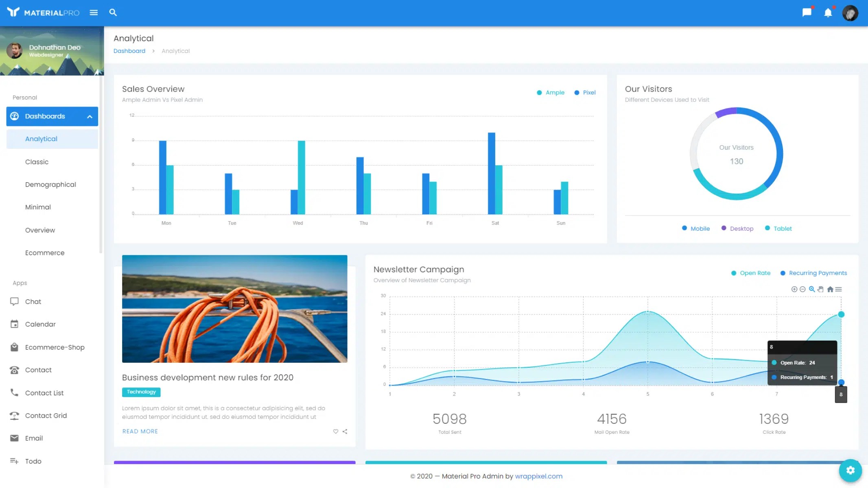Image resolution: width=868 pixels, height=488 pixels.
Task: Toggle the sidebar with the hamburger icon
Action: pos(94,13)
